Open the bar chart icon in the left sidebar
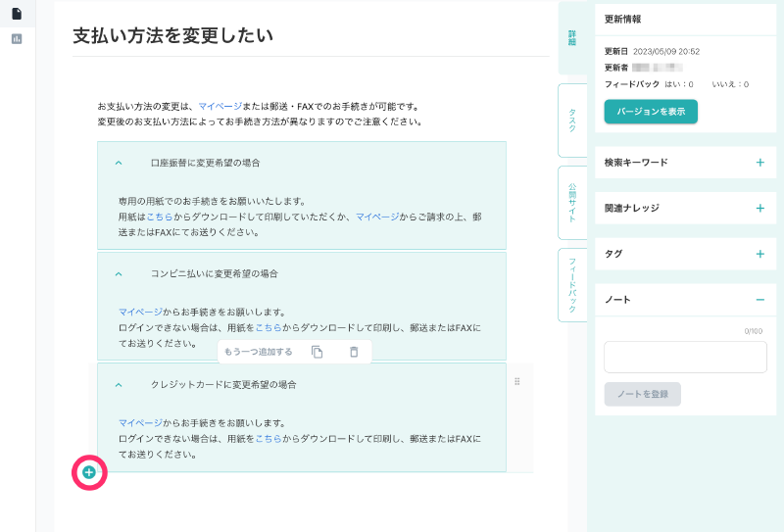784x532 pixels. [17, 39]
